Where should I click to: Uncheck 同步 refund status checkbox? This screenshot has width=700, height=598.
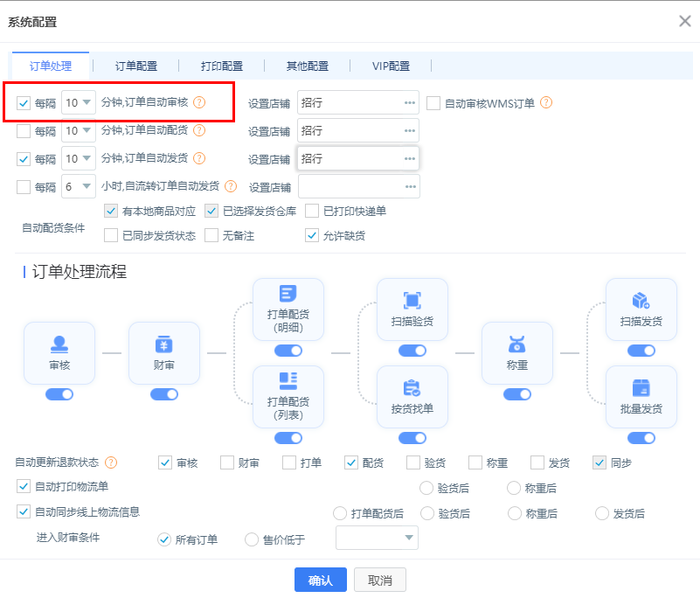point(600,462)
